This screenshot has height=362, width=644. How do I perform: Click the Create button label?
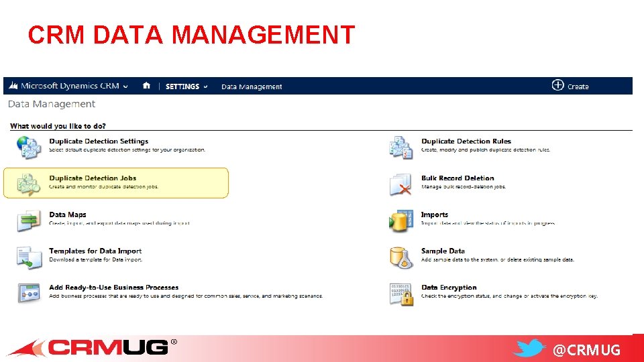pyautogui.click(x=578, y=86)
